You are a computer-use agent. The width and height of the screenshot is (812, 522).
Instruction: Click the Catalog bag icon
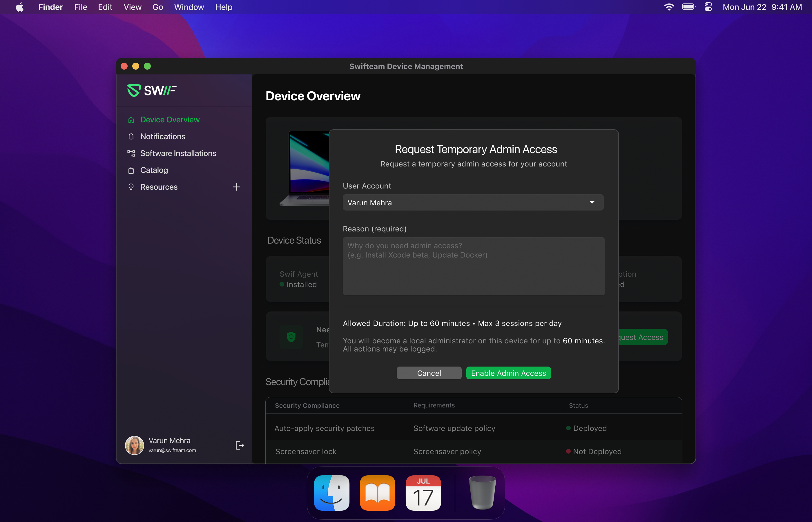[x=131, y=170]
